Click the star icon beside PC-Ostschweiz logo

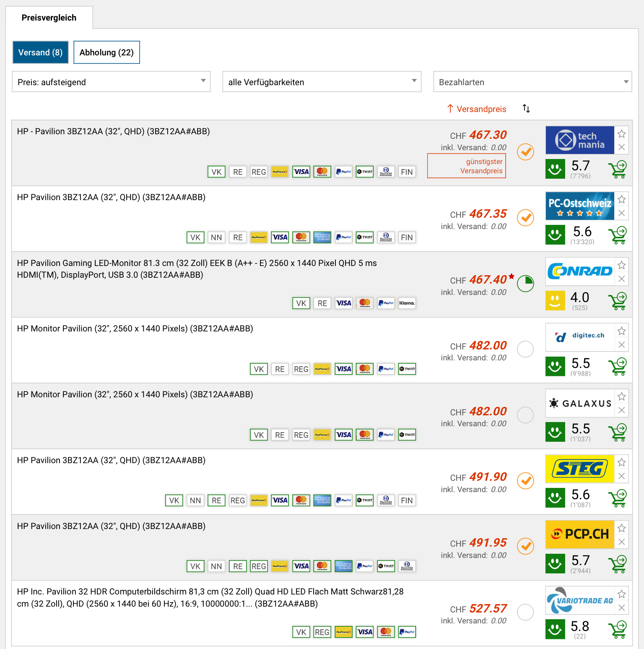(x=621, y=199)
